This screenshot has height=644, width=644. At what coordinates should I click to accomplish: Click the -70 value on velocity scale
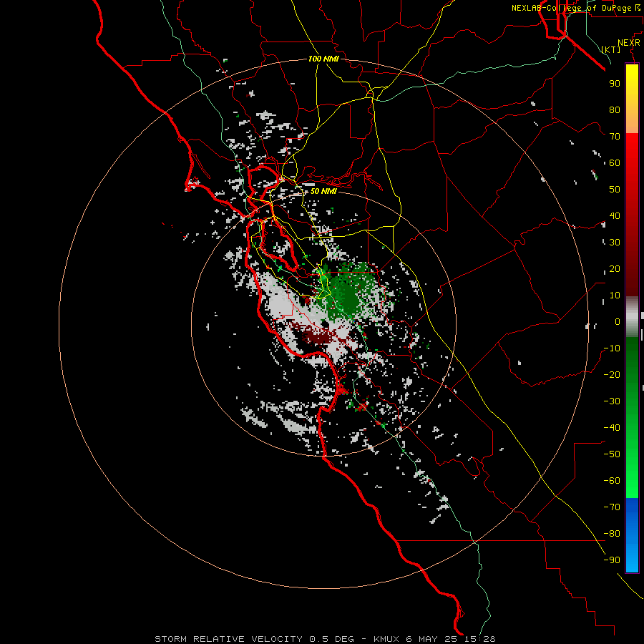coord(612,507)
